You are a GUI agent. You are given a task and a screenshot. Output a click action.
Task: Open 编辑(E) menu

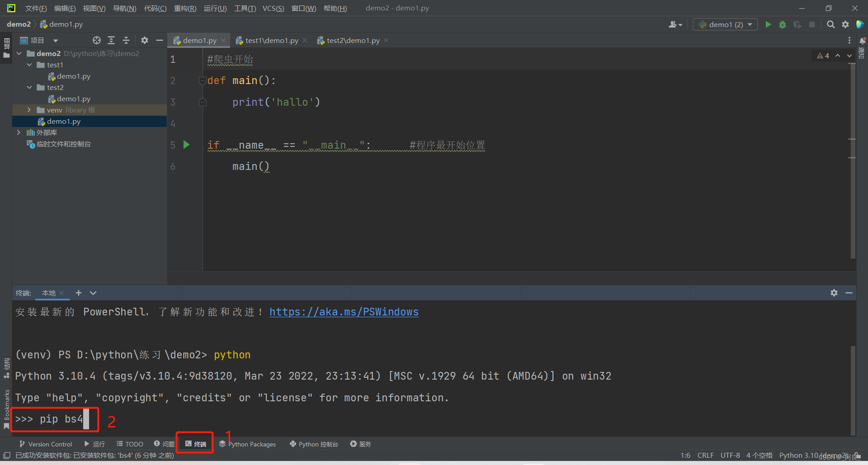point(65,8)
